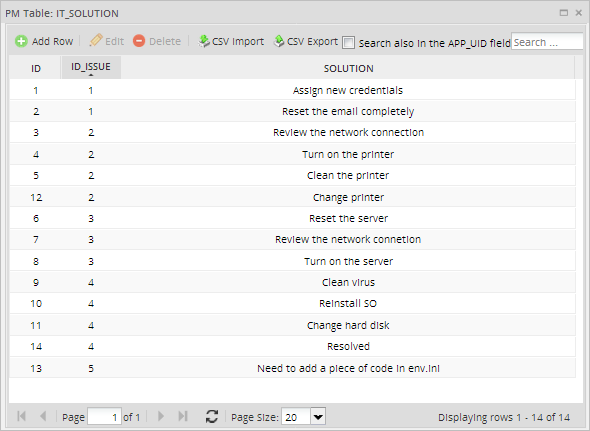Maximize the PM Table window
Image resolution: width=590 pixels, height=431 pixels.
564,13
